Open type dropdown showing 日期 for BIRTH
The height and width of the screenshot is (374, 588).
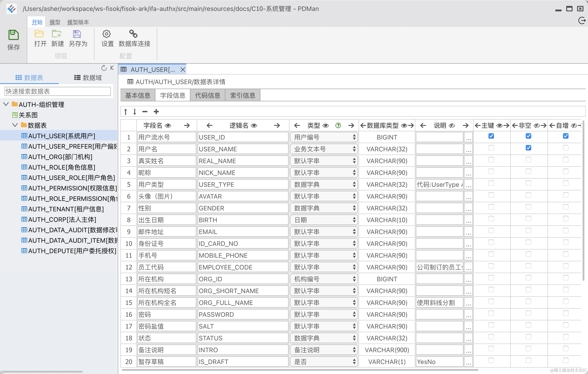[x=324, y=220]
